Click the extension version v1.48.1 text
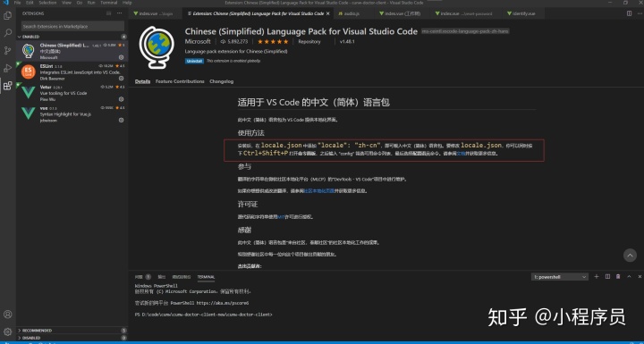 pyautogui.click(x=347, y=42)
